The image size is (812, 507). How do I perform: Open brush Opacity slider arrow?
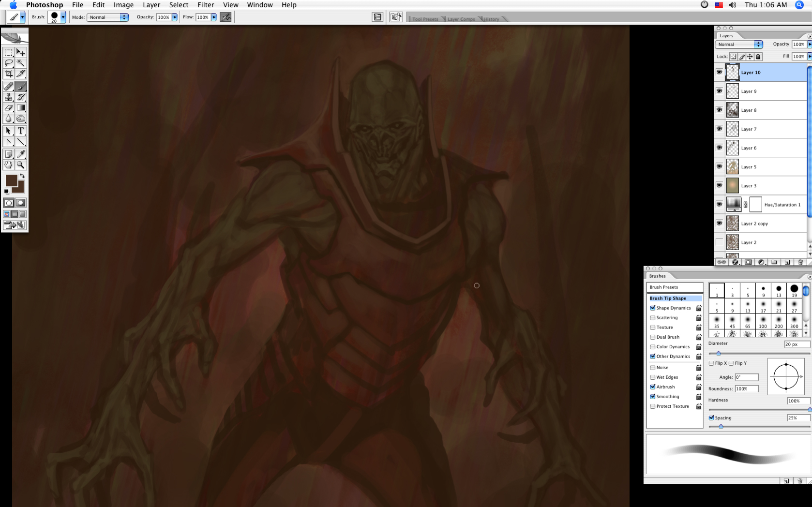click(175, 17)
